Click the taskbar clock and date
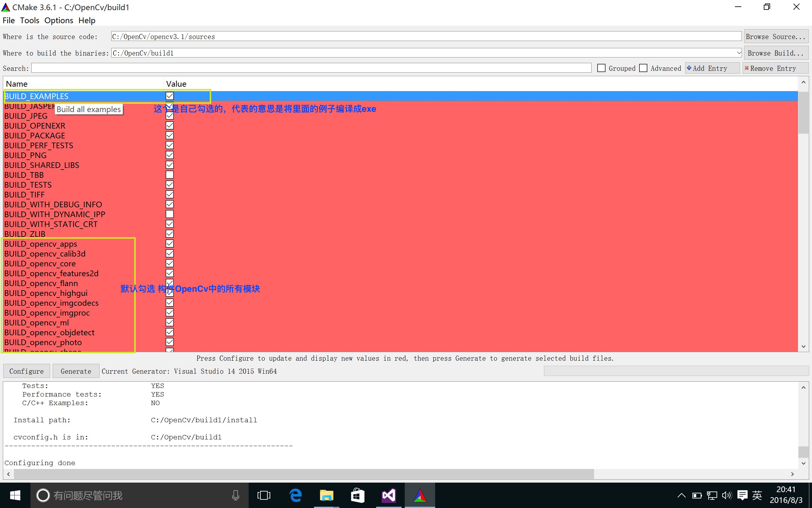Image resolution: width=812 pixels, height=508 pixels. 786,495
